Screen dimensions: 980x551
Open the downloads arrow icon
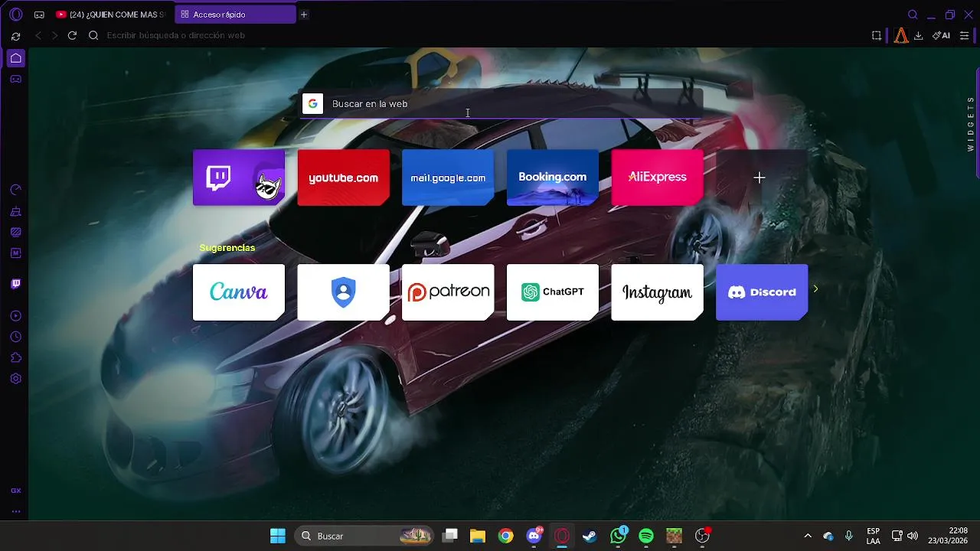919,35
